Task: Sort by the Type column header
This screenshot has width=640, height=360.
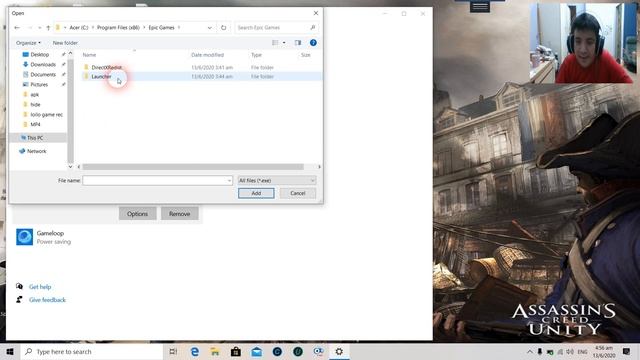Action: 256,55
